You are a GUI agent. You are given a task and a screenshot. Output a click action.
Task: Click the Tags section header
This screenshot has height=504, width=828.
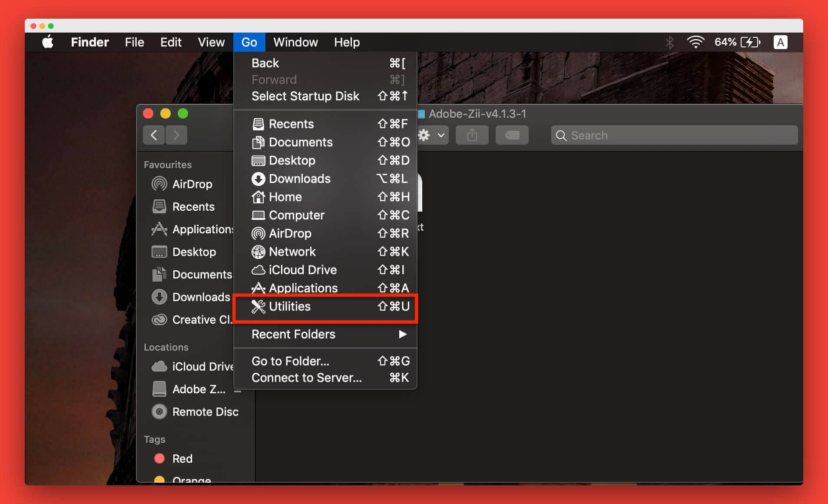tap(154, 439)
